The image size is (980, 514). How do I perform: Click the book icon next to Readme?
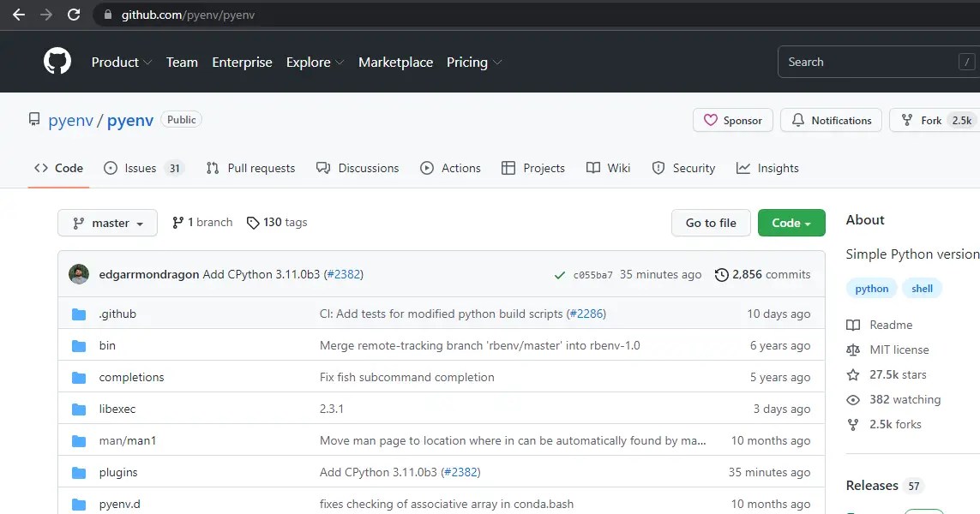point(853,325)
